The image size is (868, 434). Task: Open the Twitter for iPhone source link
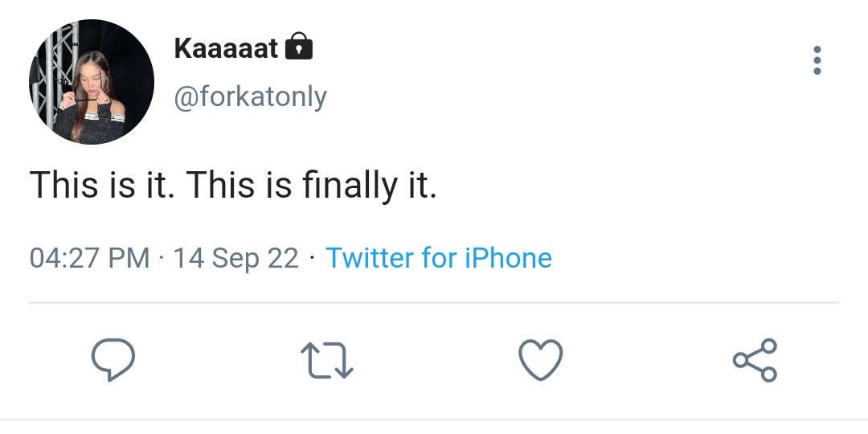439,258
